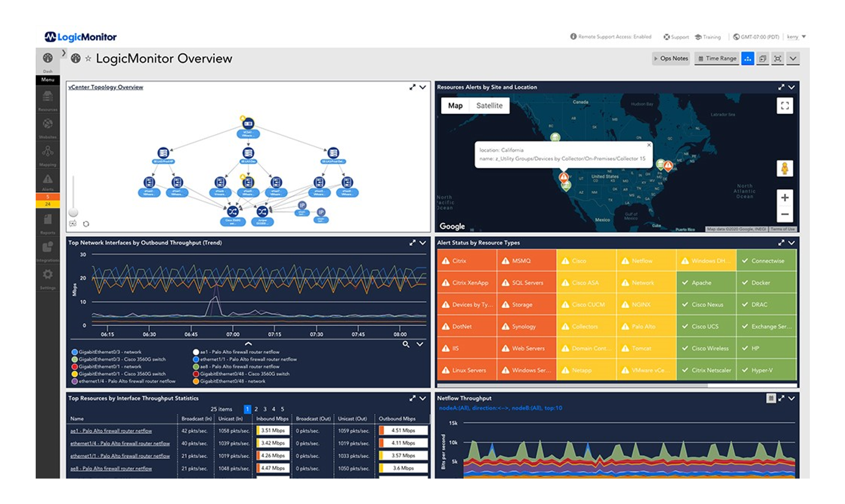The width and height of the screenshot is (845, 504).
Task: Click the Ops Notes button
Action: click(x=671, y=58)
